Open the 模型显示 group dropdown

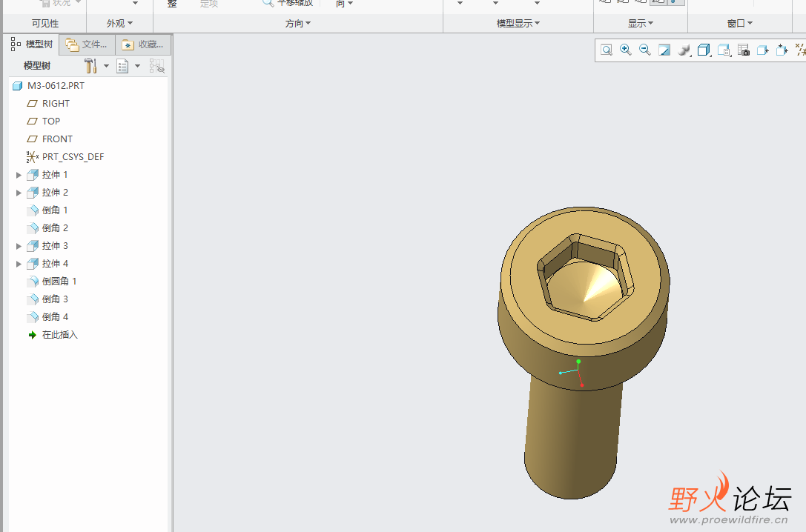518,23
